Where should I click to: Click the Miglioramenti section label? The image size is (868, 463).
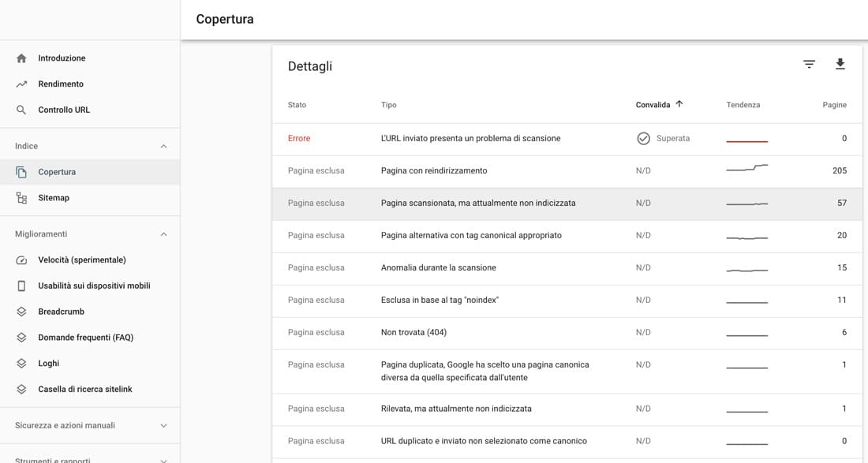41,234
